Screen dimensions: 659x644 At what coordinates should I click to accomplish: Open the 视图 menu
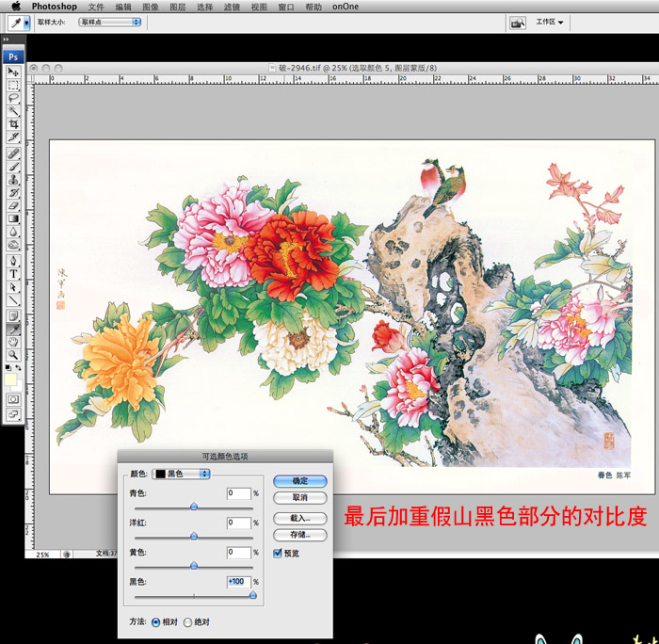(x=259, y=7)
